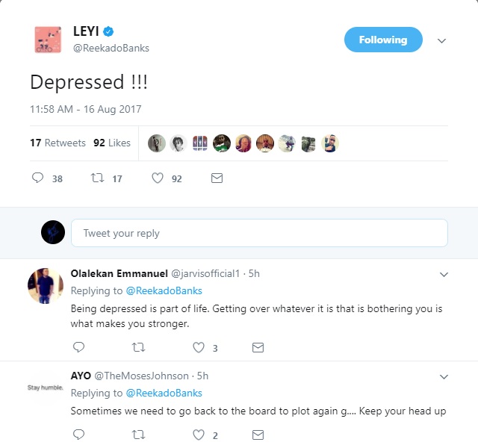478x448 pixels.
Task: Reply to LEYI's Depressed tweet
Action: click(38, 178)
